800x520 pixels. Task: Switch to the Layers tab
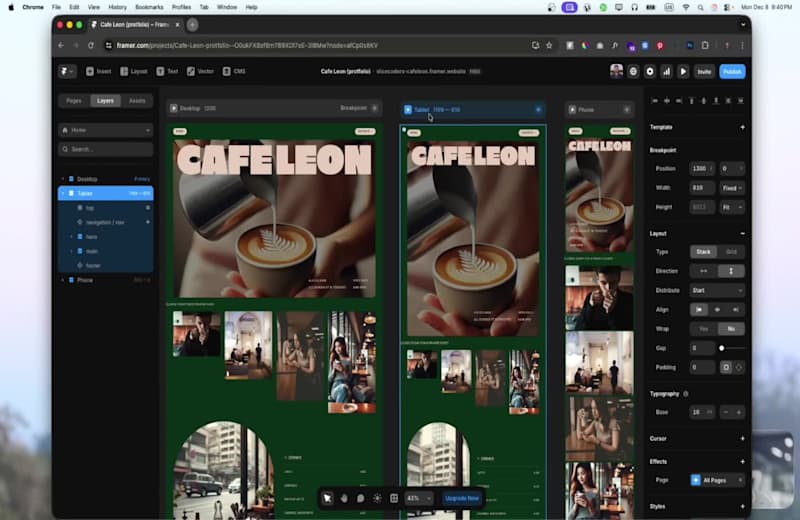pos(106,101)
